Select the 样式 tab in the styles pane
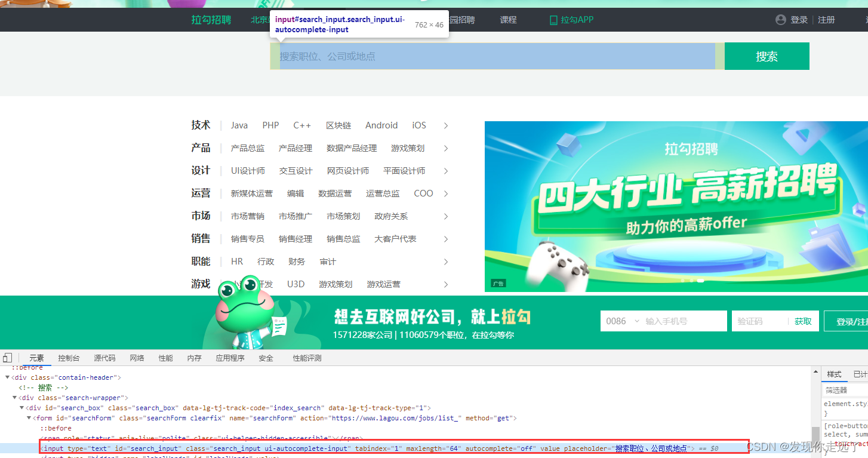This screenshot has height=458, width=868. (x=834, y=374)
